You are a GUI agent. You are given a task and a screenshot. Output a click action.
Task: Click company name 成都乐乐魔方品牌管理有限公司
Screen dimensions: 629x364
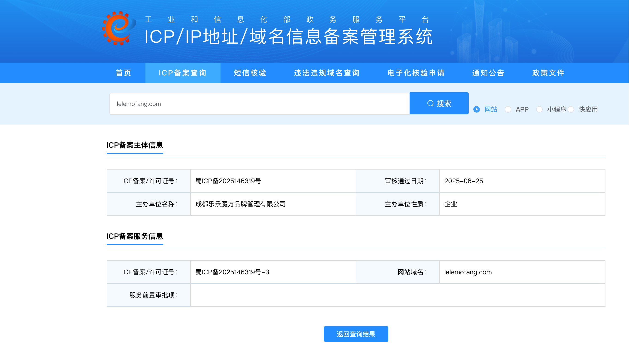tap(240, 204)
